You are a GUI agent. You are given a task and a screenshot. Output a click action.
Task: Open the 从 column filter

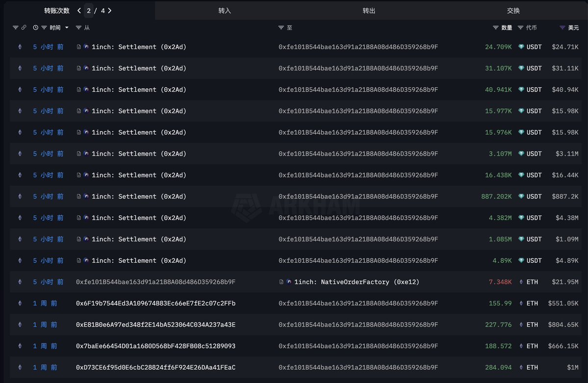click(x=78, y=27)
